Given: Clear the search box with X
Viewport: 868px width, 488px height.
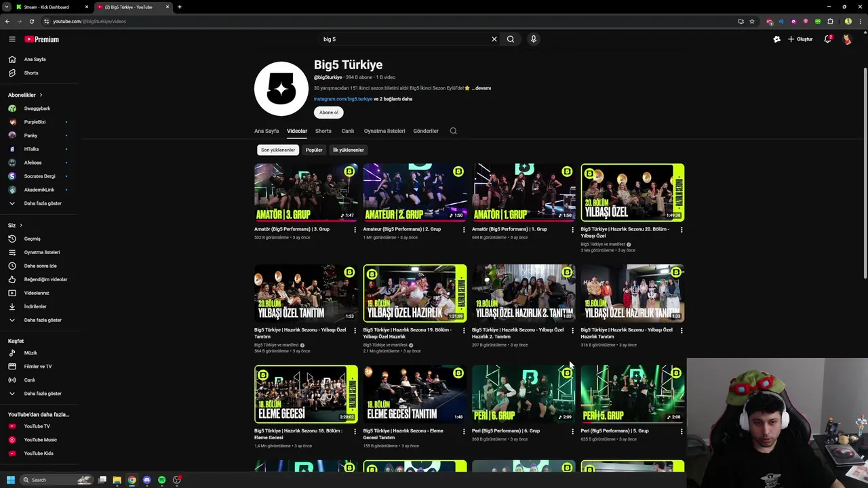Looking at the screenshot, I should coord(494,39).
